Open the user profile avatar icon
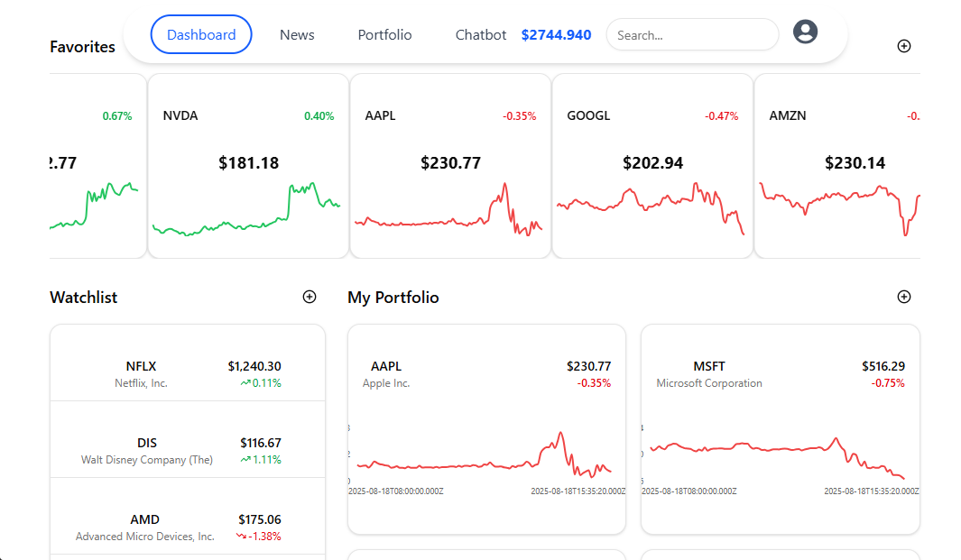The height and width of the screenshot is (560, 961). (x=805, y=31)
